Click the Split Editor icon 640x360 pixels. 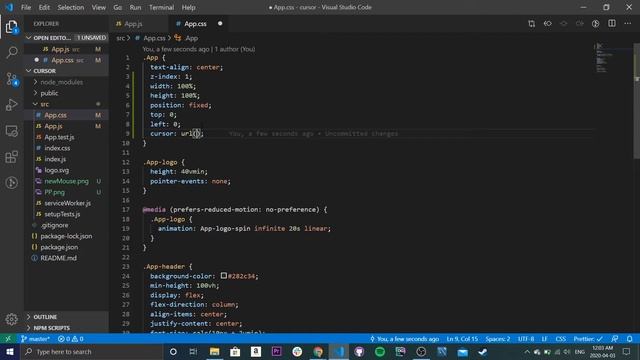tap(612, 24)
